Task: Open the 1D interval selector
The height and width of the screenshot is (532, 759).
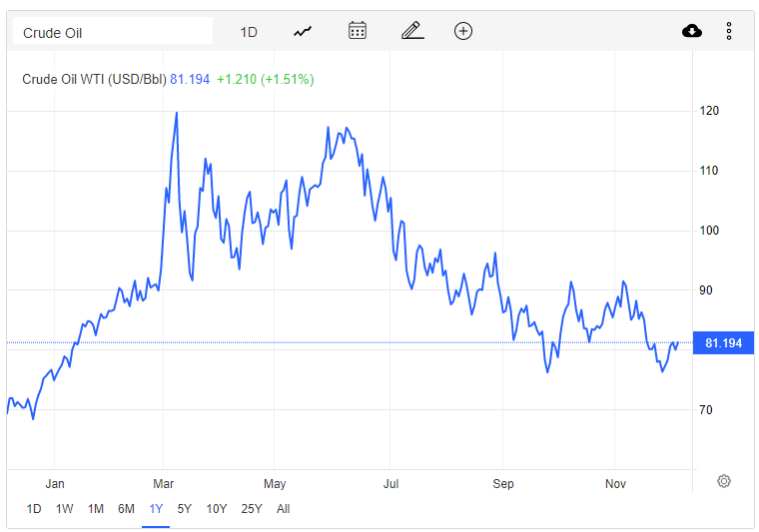Action: [x=249, y=32]
